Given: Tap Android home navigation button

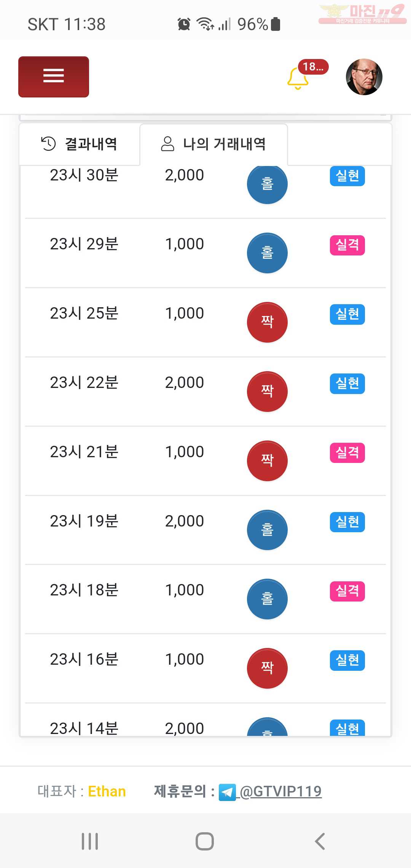Looking at the screenshot, I should (205, 841).
